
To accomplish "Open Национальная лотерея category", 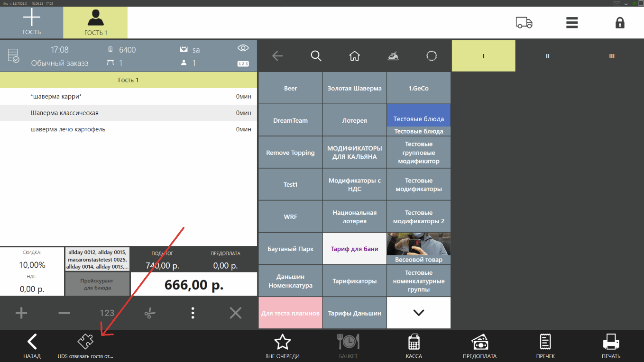I will click(x=354, y=217).
